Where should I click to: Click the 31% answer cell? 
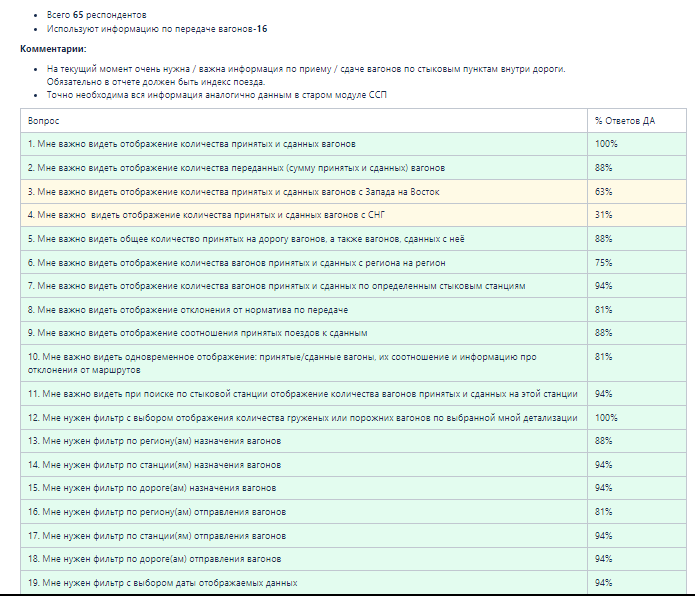tap(603, 215)
